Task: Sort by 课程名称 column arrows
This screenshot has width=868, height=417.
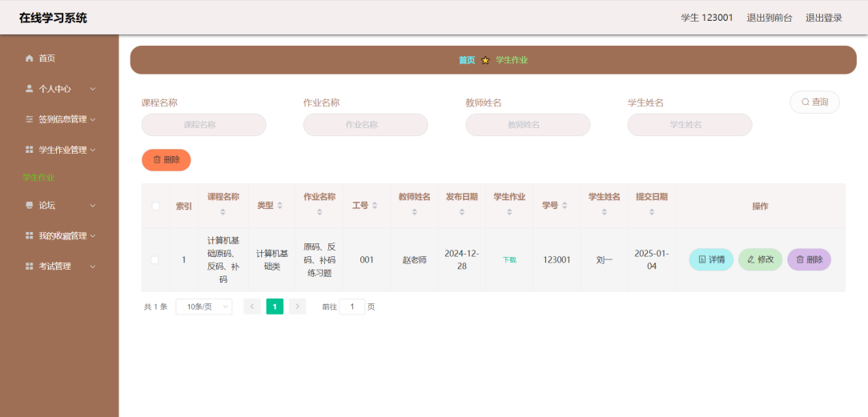Action: (x=223, y=212)
